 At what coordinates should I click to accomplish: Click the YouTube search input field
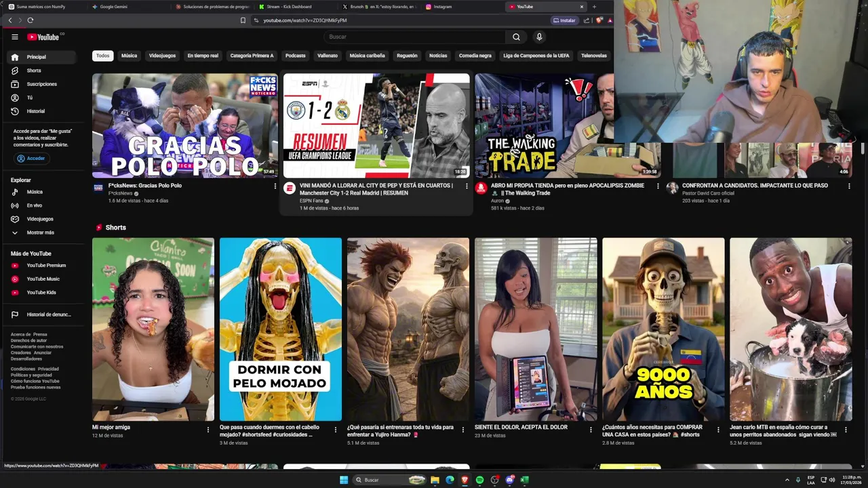(x=415, y=37)
